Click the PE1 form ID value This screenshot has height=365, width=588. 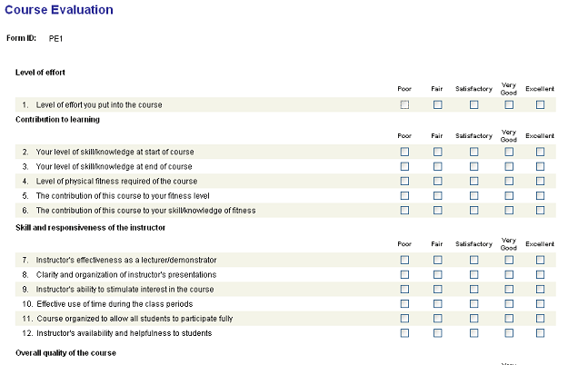click(x=55, y=39)
